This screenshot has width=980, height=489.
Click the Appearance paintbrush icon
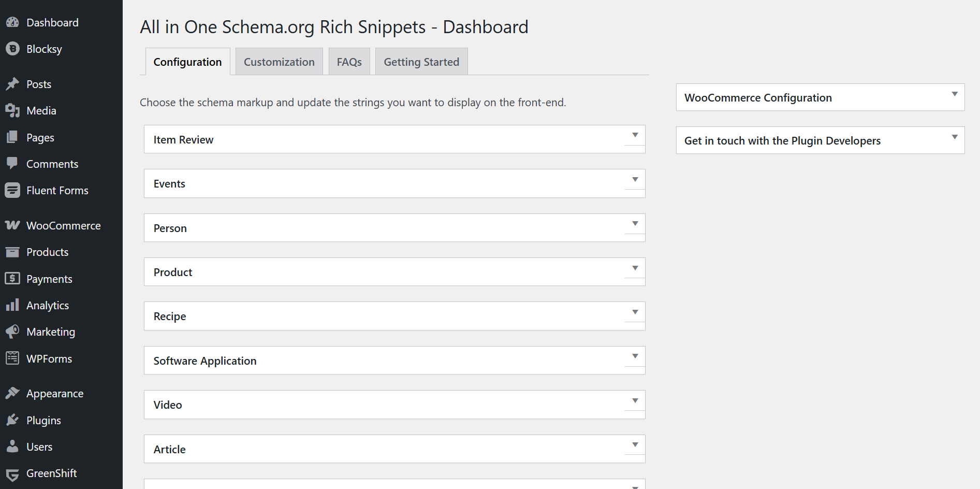coord(12,393)
